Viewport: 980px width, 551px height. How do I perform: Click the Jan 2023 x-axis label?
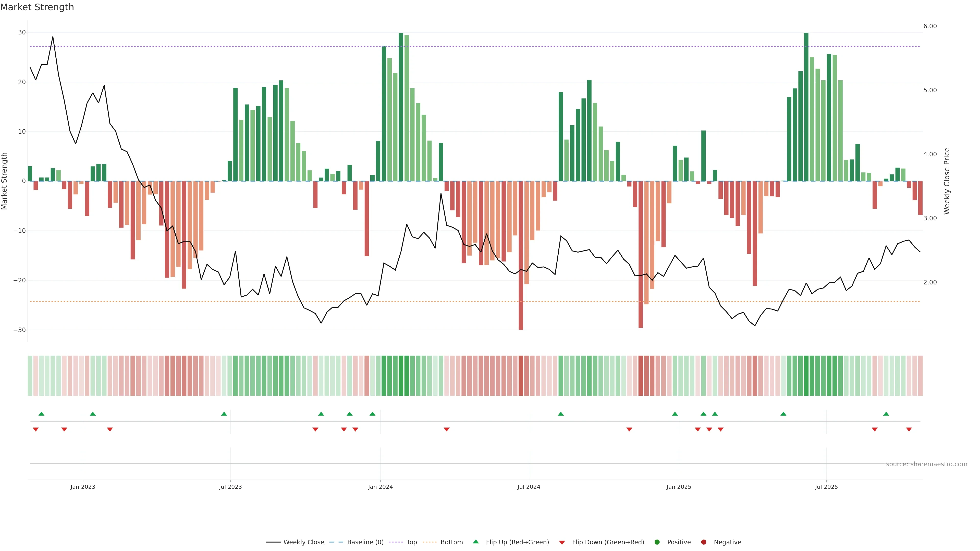[83, 487]
